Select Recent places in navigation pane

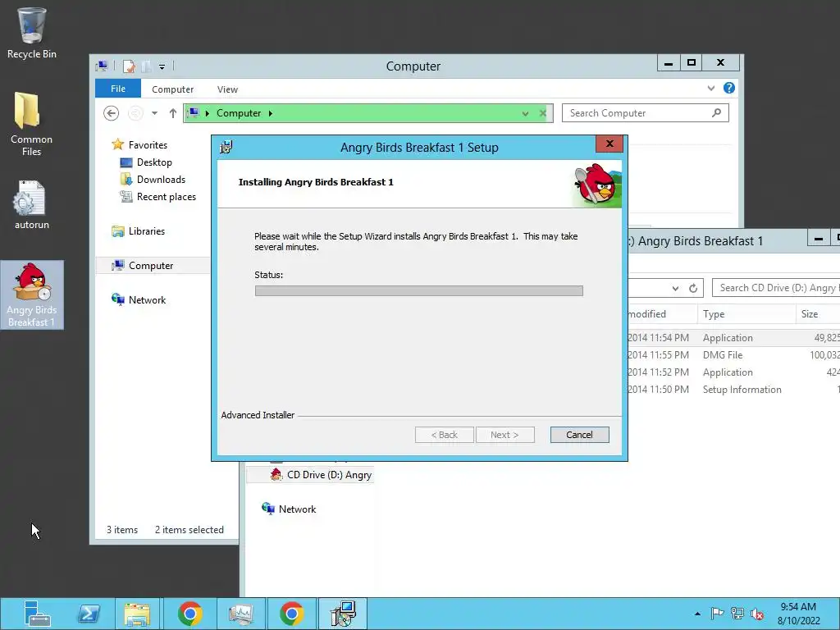[x=166, y=197]
